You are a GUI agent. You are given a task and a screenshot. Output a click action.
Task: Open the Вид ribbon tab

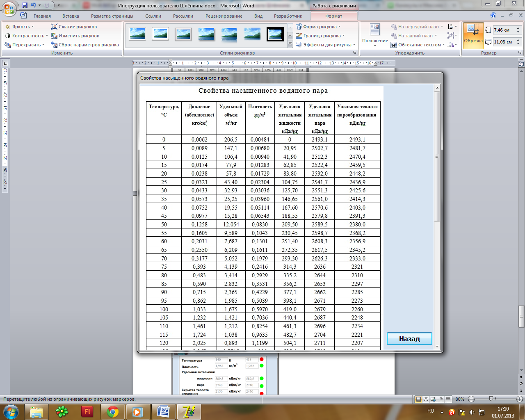pos(258,16)
